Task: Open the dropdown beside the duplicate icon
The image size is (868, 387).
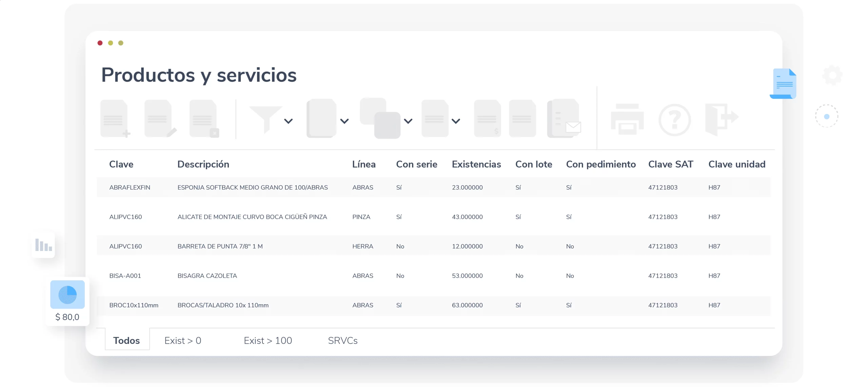Action: 408,120
